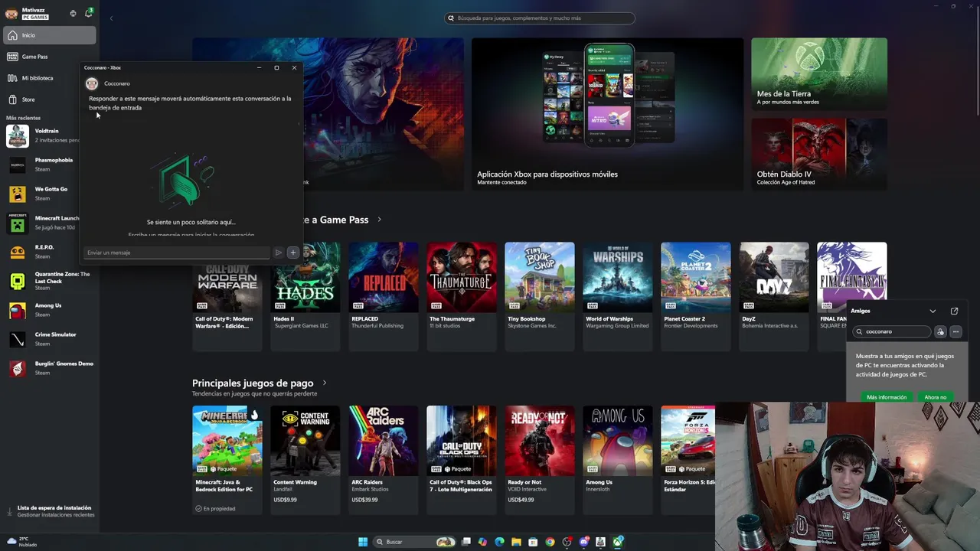Viewport: 980px width, 551px height.
Task: Open the Windows Start menu
Action: click(363, 542)
